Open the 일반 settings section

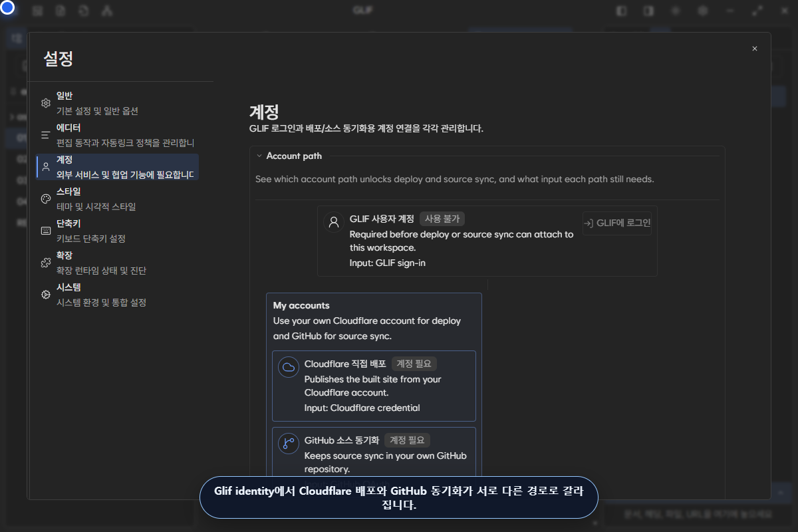click(x=118, y=103)
